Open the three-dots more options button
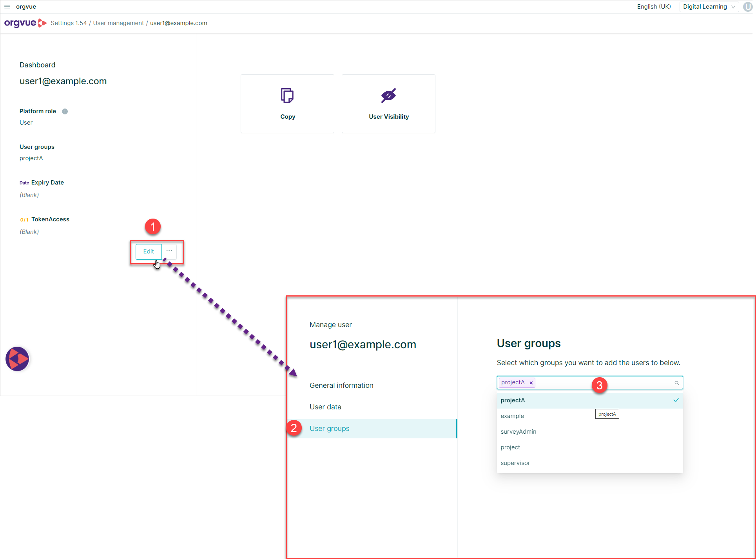Viewport: 756px width, 559px height. point(169,251)
